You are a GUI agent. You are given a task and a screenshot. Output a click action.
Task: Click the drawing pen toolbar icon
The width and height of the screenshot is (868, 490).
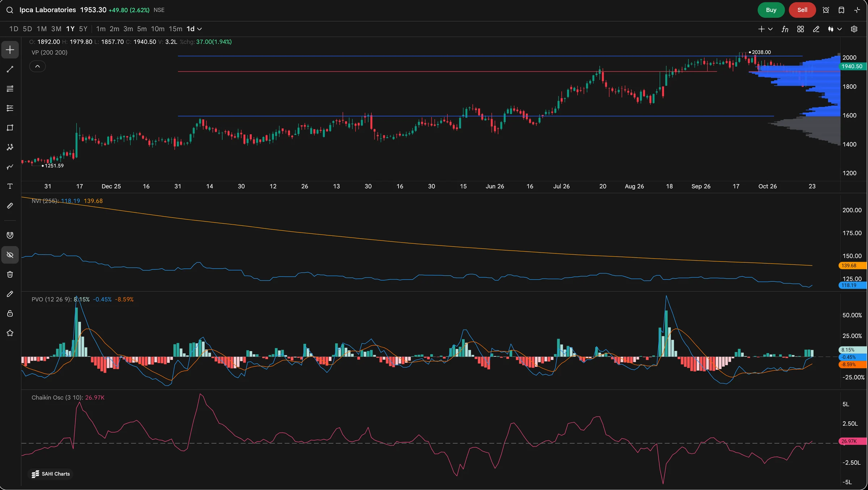[816, 29]
